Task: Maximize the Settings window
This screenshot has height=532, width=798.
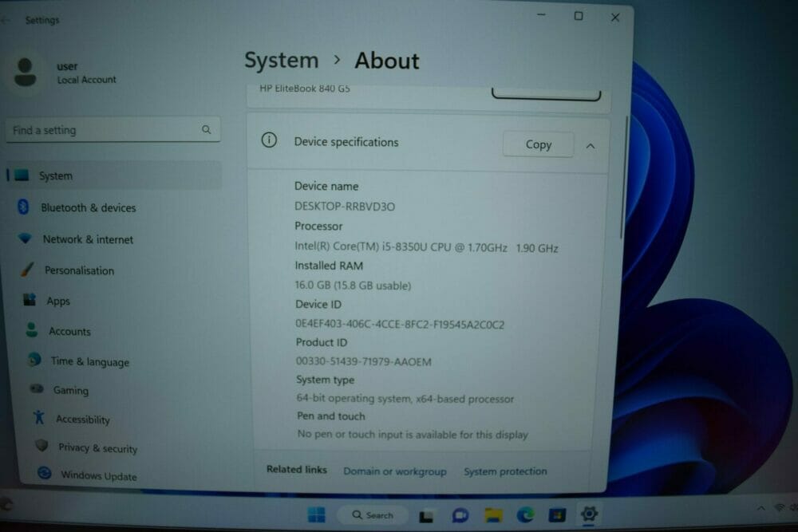Action: [x=578, y=16]
